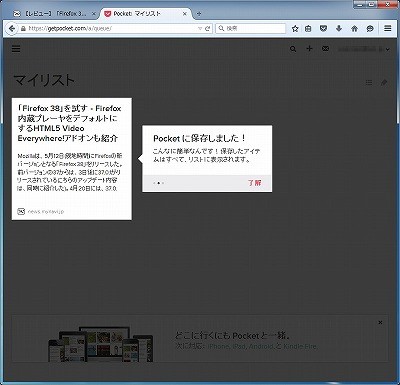Image resolution: width=400 pixels, height=385 pixels.
Task: Click the 了解 button in the popup
Action: 255,183
